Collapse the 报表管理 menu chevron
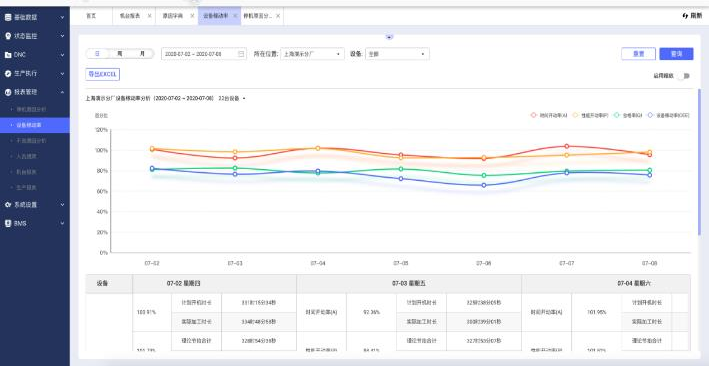Image resolution: width=709 pixels, height=366 pixels. [x=62, y=92]
